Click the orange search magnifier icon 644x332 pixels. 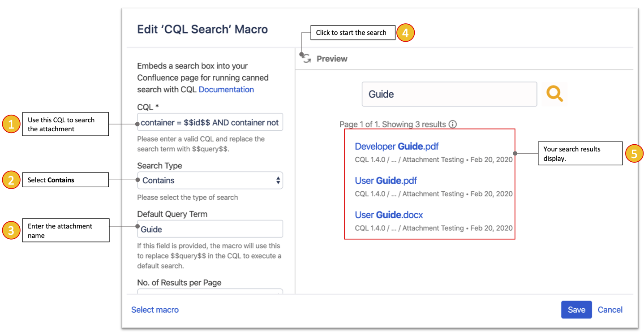click(x=554, y=94)
